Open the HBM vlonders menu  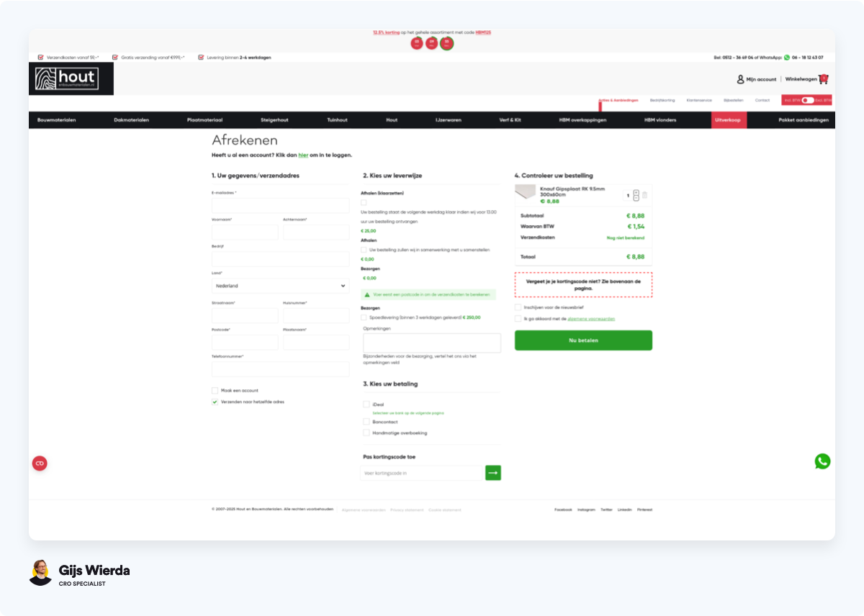coord(660,120)
